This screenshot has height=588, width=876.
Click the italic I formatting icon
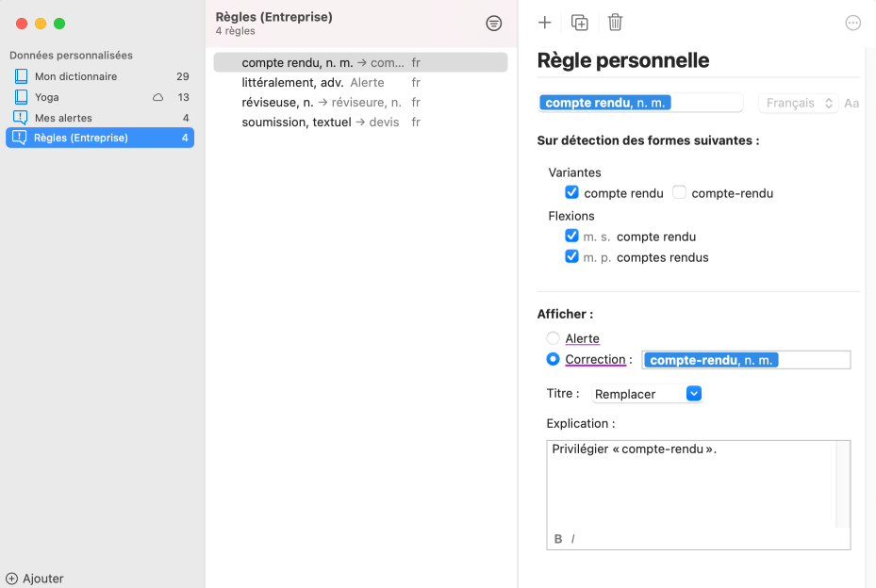click(572, 539)
